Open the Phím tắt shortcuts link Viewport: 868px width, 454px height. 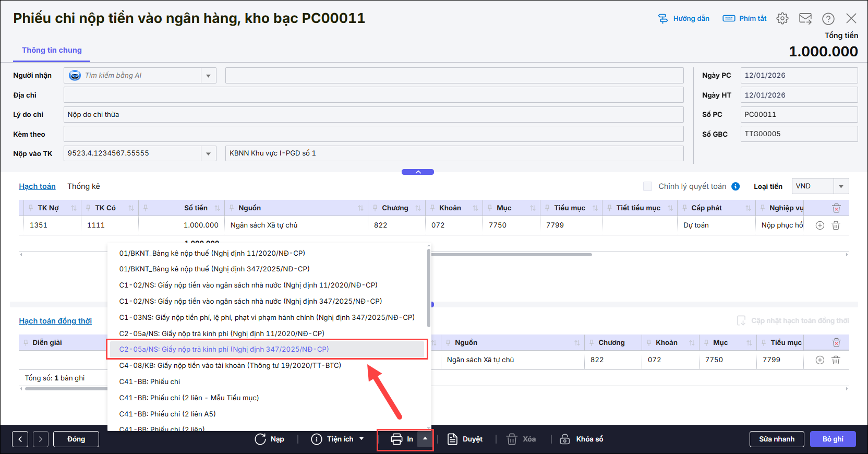click(x=744, y=18)
